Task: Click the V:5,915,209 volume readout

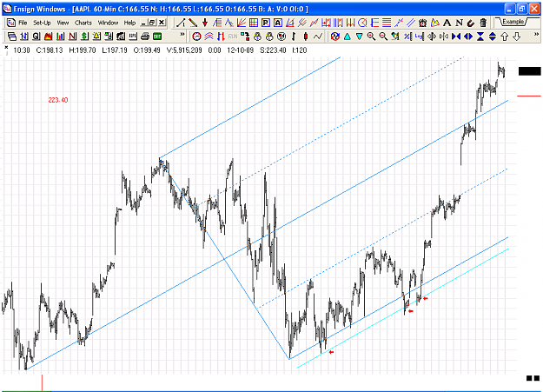Action: click(x=184, y=50)
